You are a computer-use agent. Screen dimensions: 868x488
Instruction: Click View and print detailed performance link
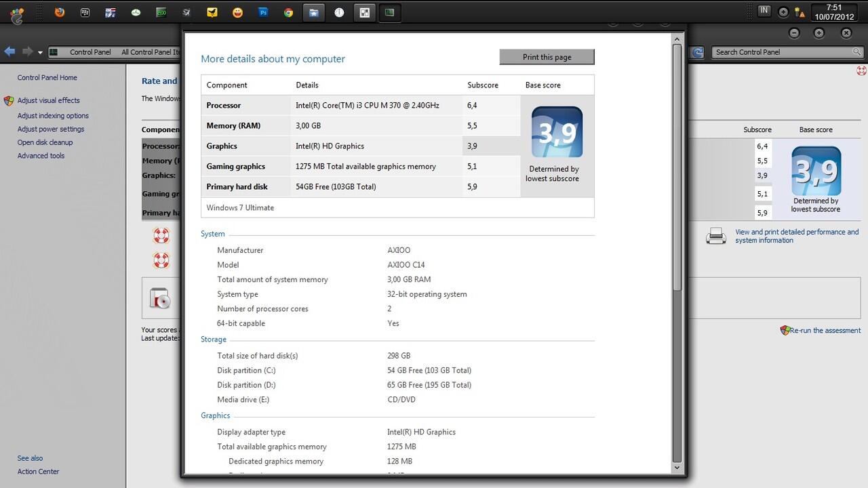[797, 236]
